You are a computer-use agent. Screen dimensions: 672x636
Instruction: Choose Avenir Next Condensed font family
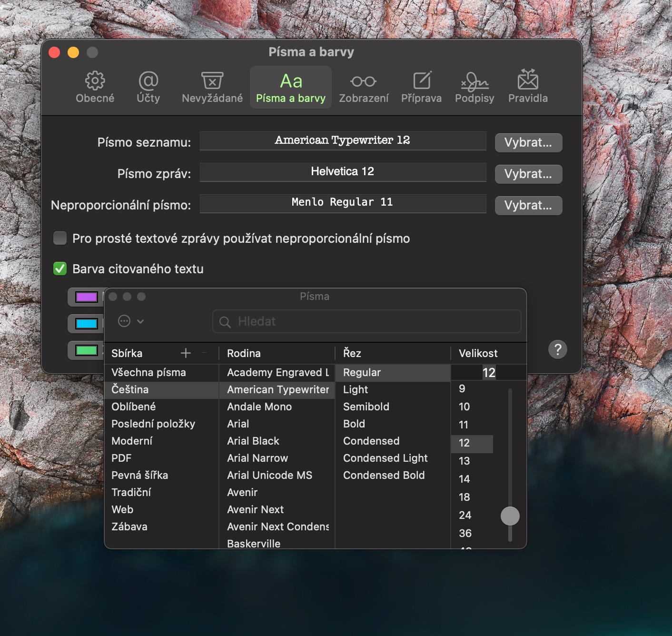[277, 527]
